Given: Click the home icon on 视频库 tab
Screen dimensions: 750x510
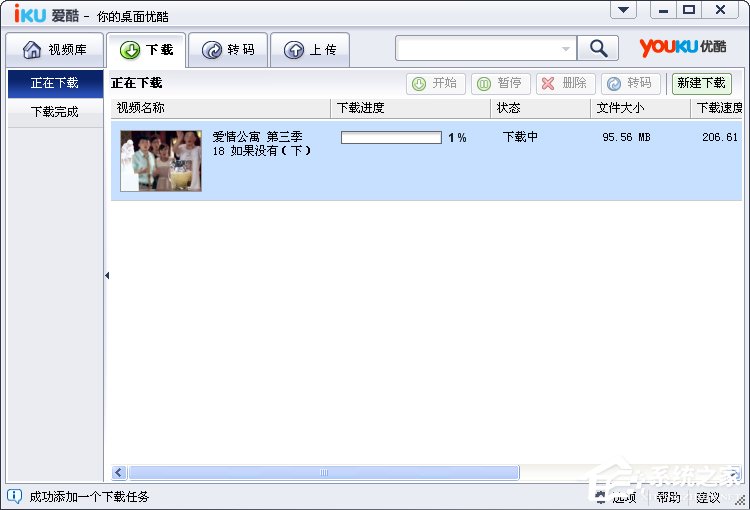Looking at the screenshot, I should (x=32, y=50).
